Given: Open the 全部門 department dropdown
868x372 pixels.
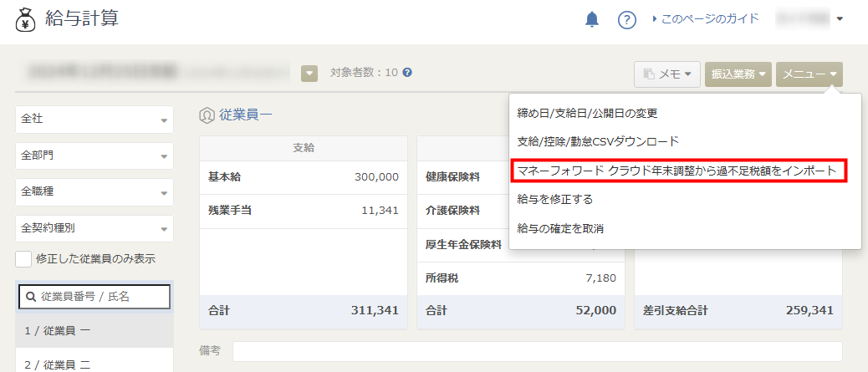Looking at the screenshot, I should tap(94, 155).
